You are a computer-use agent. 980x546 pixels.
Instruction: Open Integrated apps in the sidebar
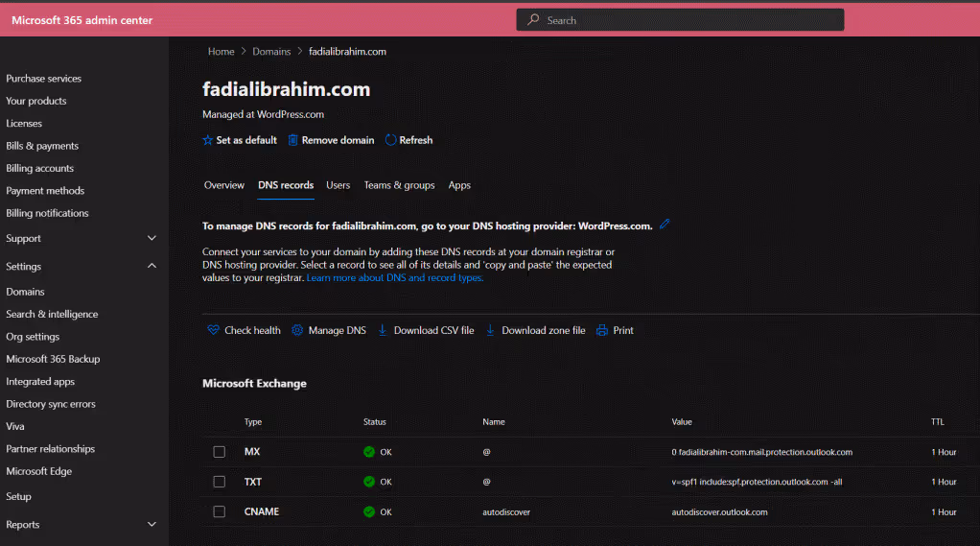(x=40, y=382)
